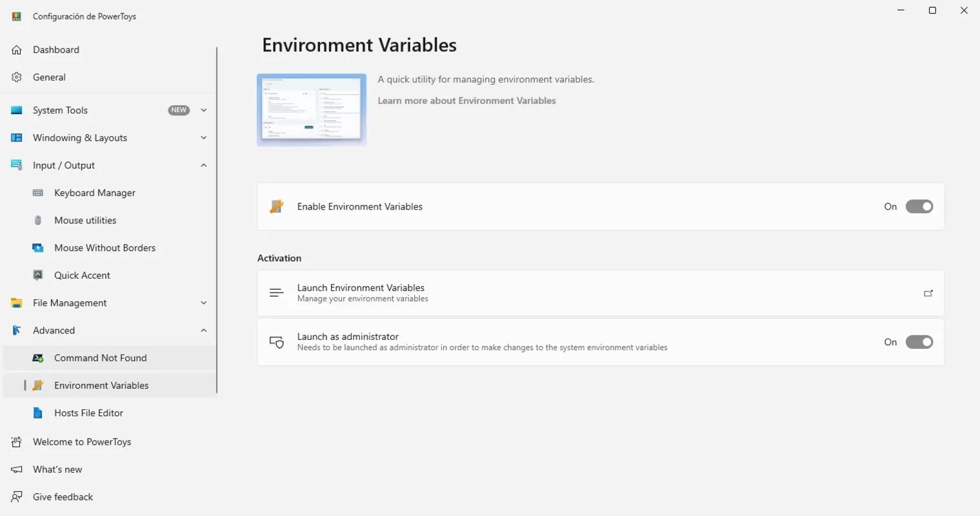Click the Keyboard Manager icon
The image size is (980, 516).
coord(38,193)
